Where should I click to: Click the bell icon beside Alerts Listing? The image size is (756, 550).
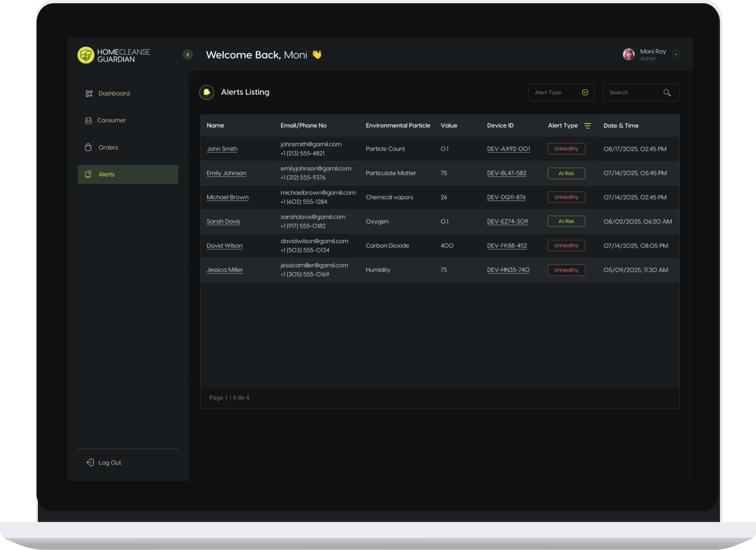click(207, 92)
